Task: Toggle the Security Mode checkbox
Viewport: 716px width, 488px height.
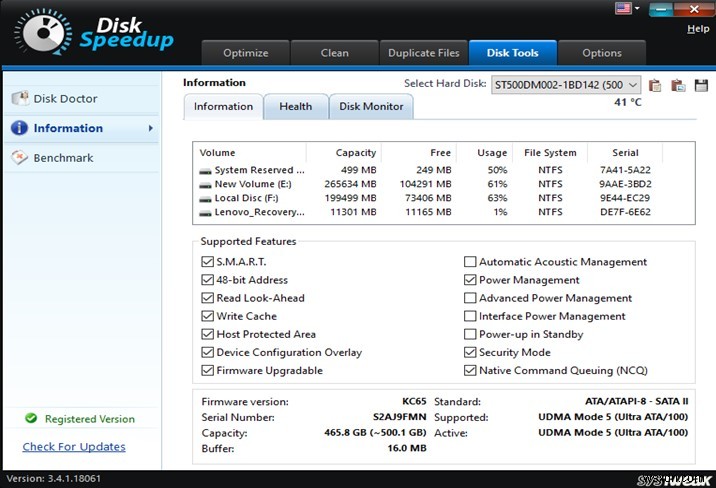Action: point(470,352)
